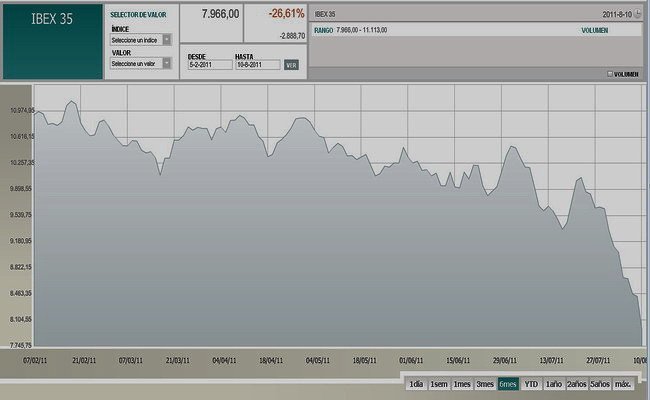Select the 1mes range tab

462,384
